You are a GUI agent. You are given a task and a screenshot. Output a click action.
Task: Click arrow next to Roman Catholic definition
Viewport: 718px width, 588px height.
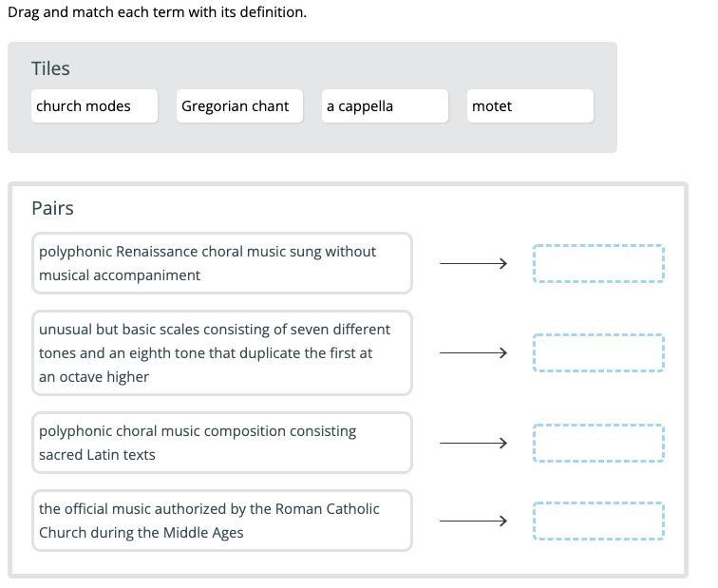pyautogui.click(x=473, y=521)
